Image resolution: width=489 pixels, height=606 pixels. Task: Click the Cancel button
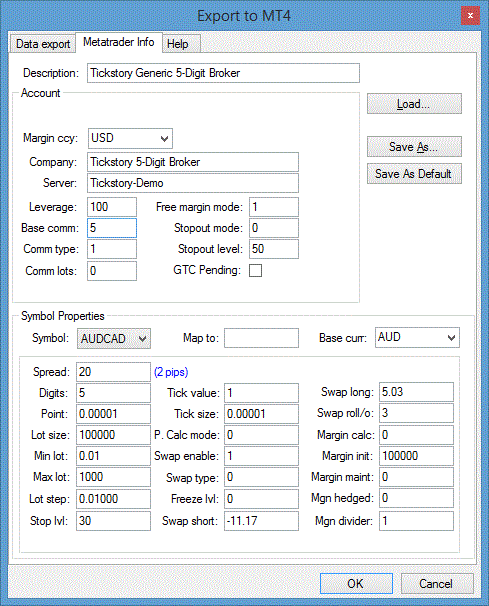coord(437,583)
